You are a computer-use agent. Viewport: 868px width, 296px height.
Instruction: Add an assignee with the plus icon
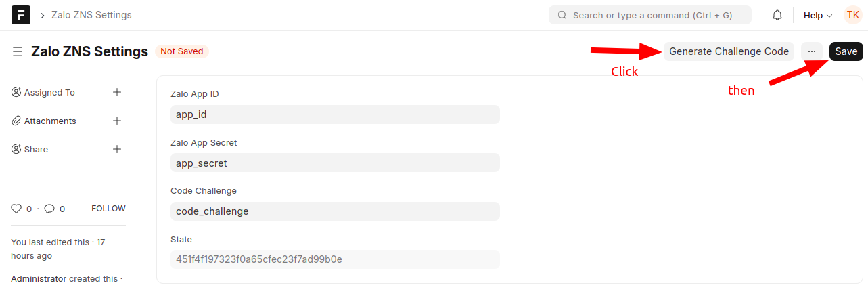click(117, 92)
